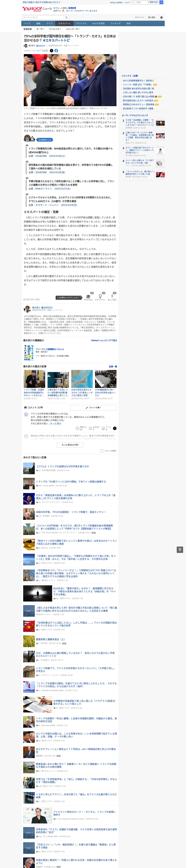Click the ログイン link

click(57, 11)
